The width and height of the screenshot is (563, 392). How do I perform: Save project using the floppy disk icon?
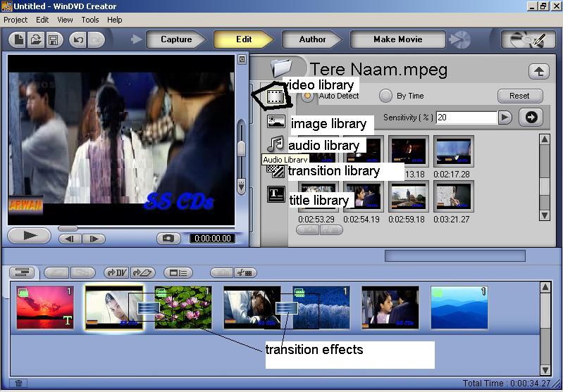tap(53, 39)
